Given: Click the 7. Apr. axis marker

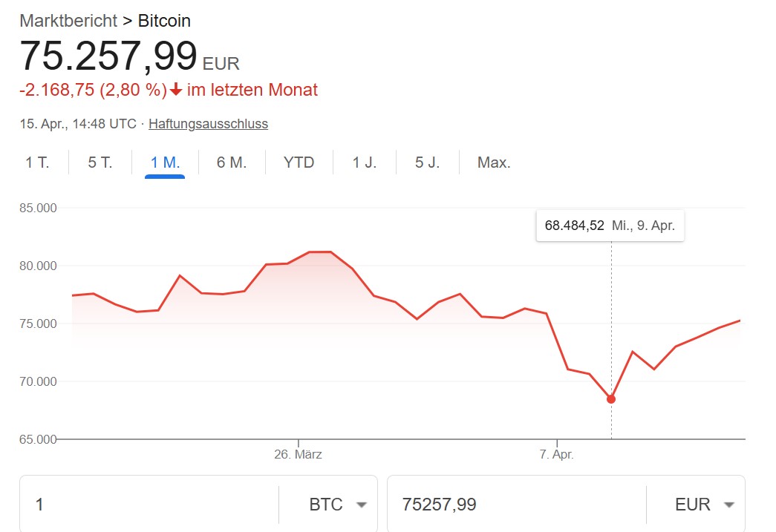Looking at the screenshot, I should point(557,454).
